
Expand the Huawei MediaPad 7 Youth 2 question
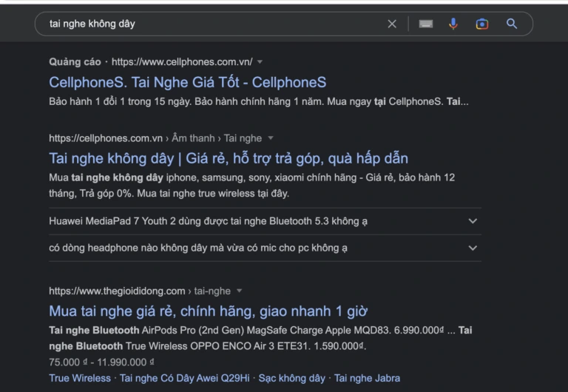(x=265, y=221)
